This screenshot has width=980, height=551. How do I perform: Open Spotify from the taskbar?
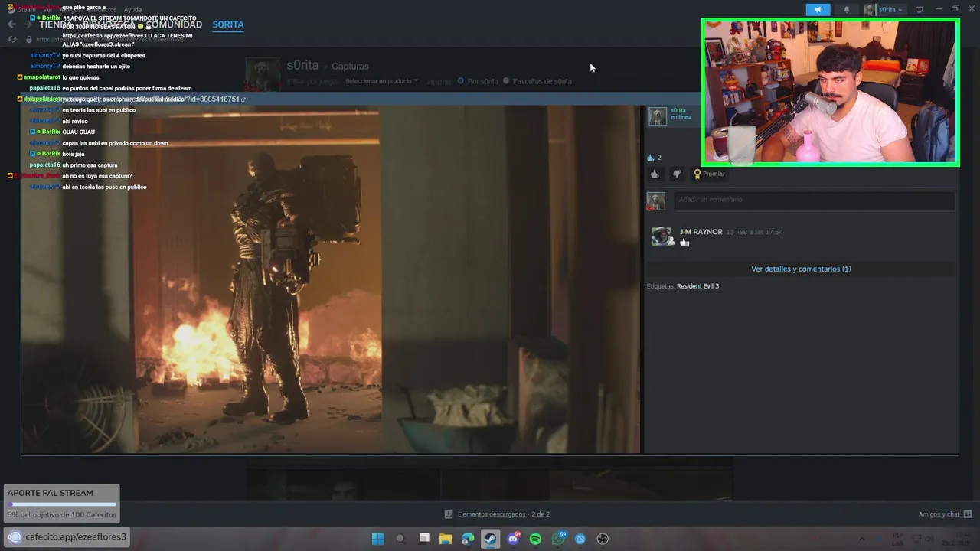(535, 539)
